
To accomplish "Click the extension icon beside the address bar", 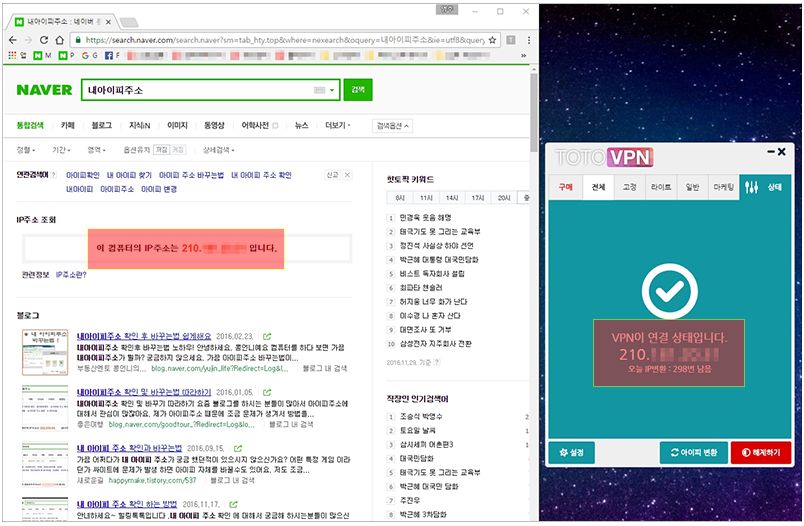I will [x=511, y=40].
